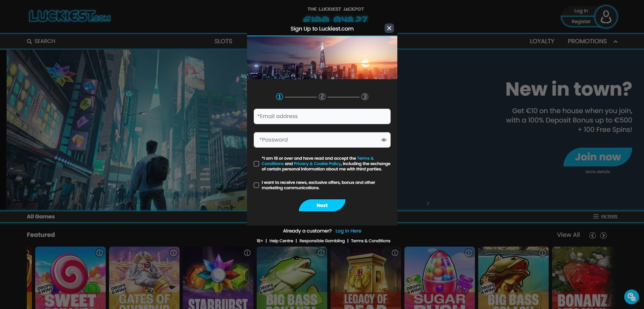Show info for Big Bass Splash
Viewport: 644px width, 309px height.
pos(543,253)
